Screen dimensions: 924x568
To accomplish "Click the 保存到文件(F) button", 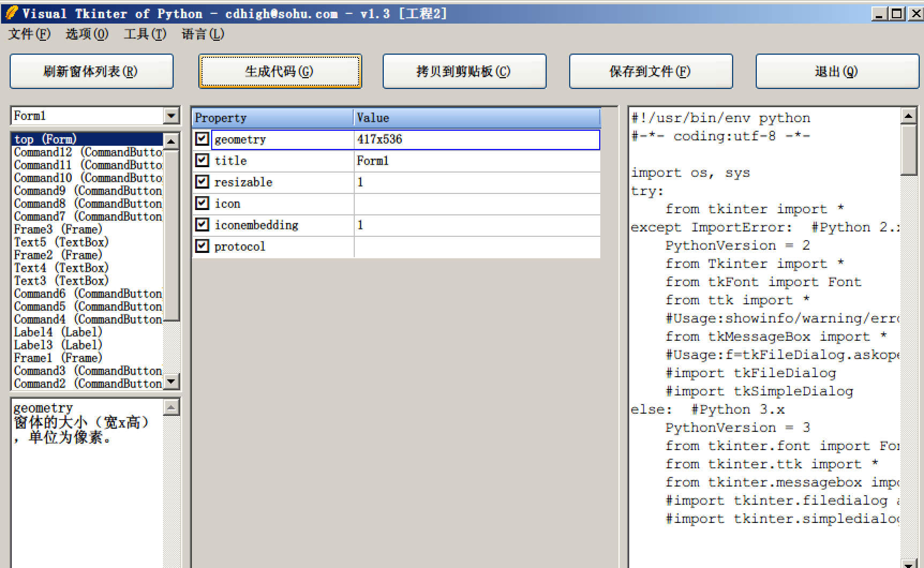I will pyautogui.click(x=651, y=71).
